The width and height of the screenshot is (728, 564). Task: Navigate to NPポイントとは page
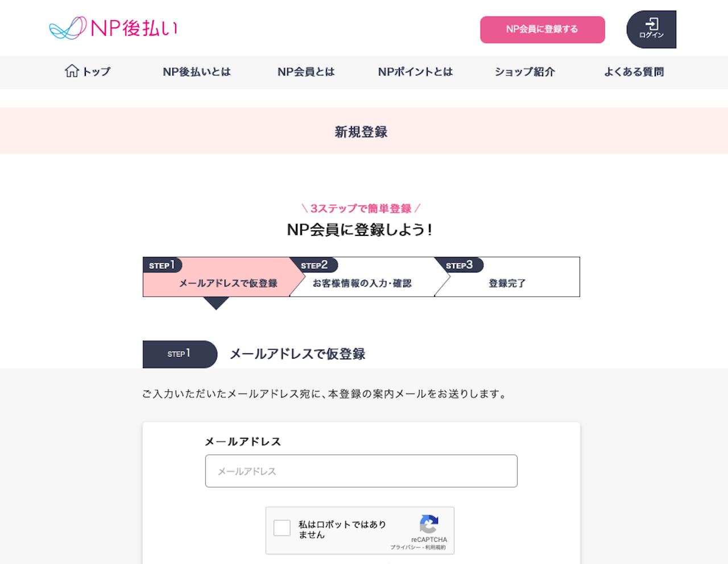[x=415, y=72]
